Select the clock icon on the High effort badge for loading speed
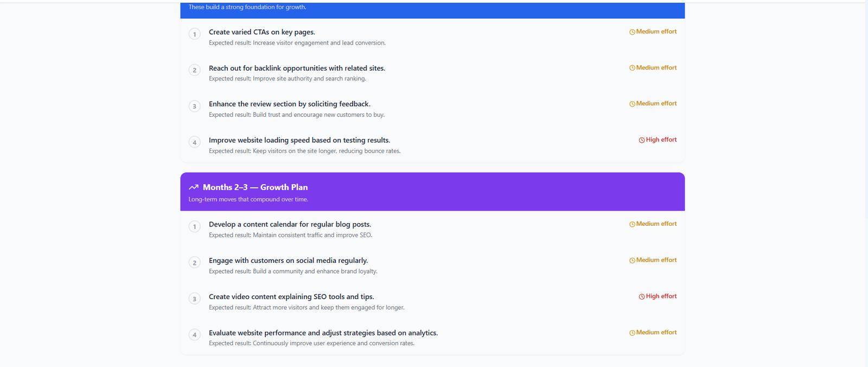Screen dimensions: 868x367 pos(641,140)
